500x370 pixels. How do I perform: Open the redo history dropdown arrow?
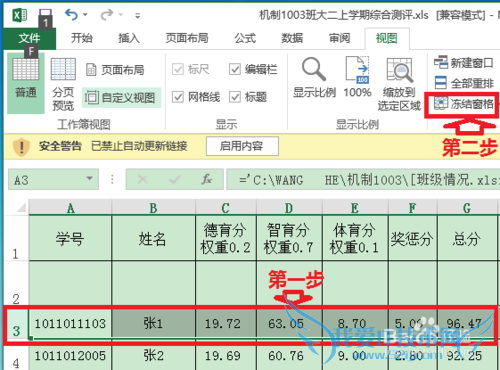click(121, 15)
